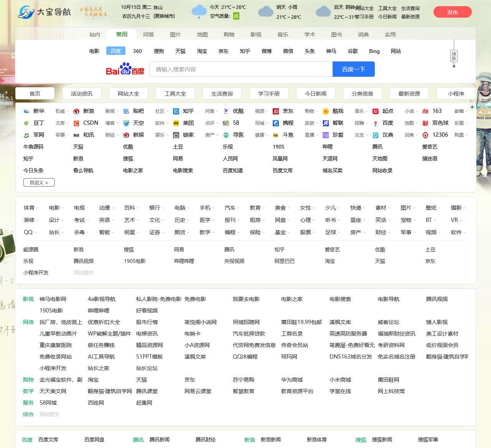Click the 12306 railway icon
The height and width of the screenshot is (448, 491).
coord(425,135)
